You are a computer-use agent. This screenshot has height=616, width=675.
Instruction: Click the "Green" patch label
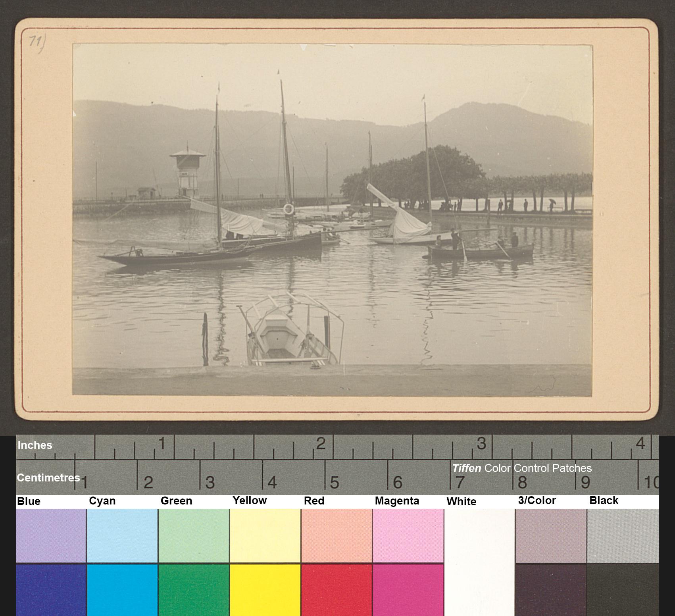click(176, 501)
